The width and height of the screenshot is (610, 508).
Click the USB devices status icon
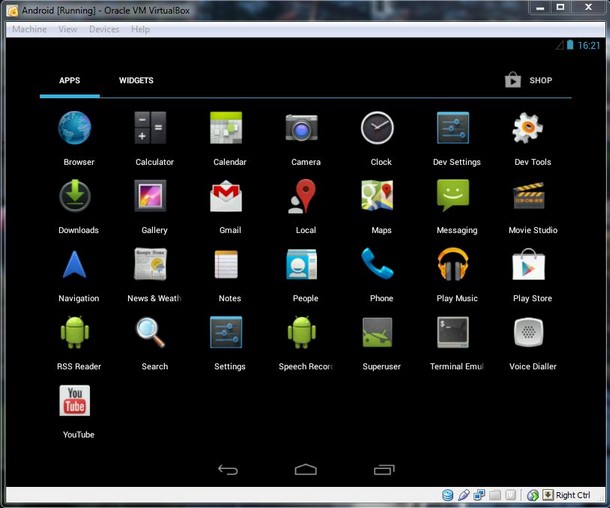(x=464, y=495)
